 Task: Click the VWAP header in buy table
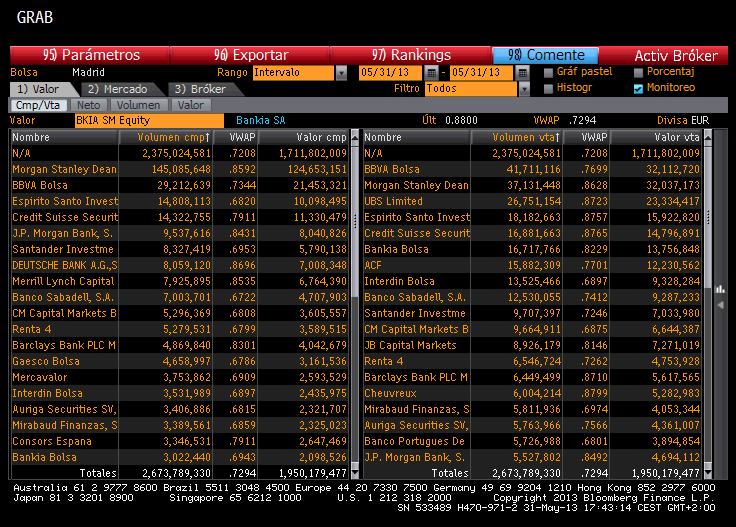236,137
